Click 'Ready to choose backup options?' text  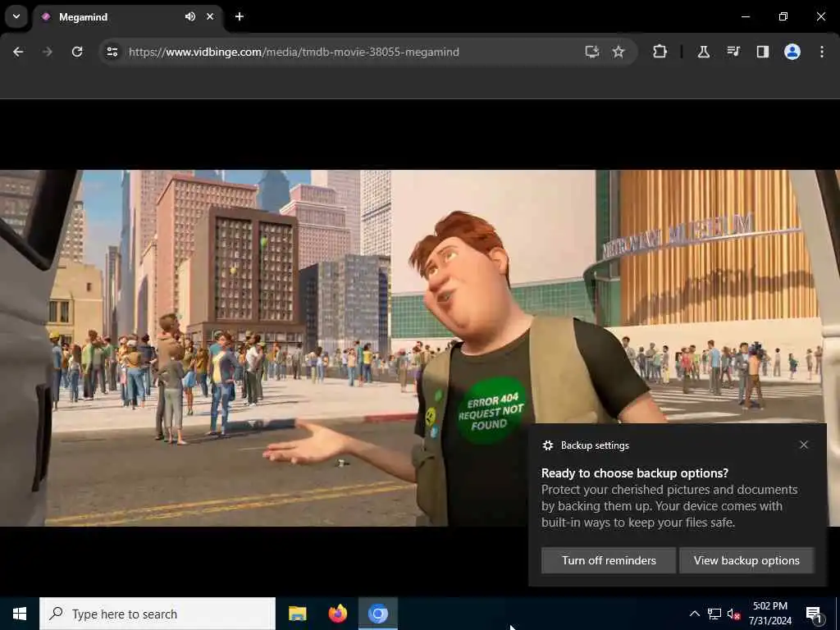click(635, 473)
